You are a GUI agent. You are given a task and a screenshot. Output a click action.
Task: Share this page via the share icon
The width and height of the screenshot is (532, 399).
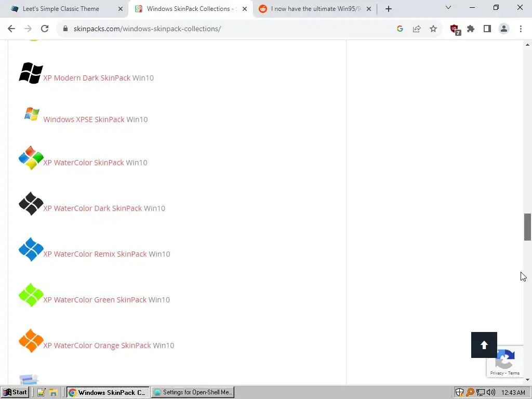point(416,29)
